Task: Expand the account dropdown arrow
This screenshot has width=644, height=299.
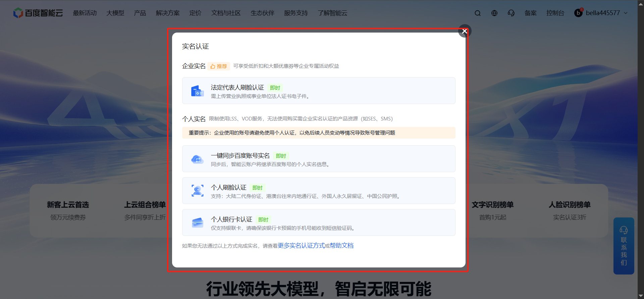Action: click(626, 13)
